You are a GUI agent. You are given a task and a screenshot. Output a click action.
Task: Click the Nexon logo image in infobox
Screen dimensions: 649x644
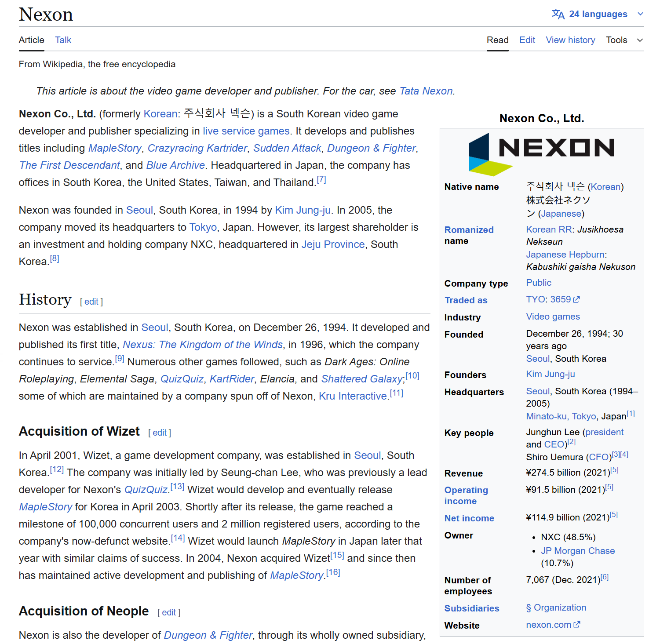(542, 154)
